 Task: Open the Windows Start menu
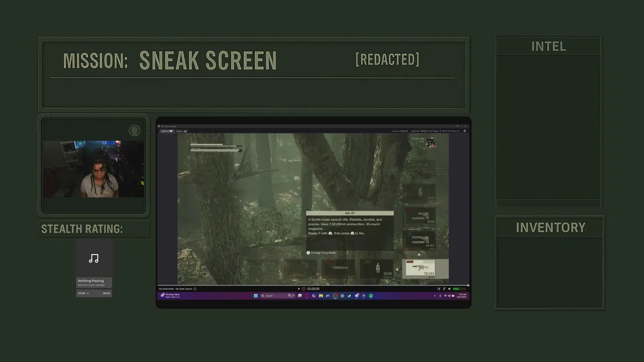click(x=256, y=296)
